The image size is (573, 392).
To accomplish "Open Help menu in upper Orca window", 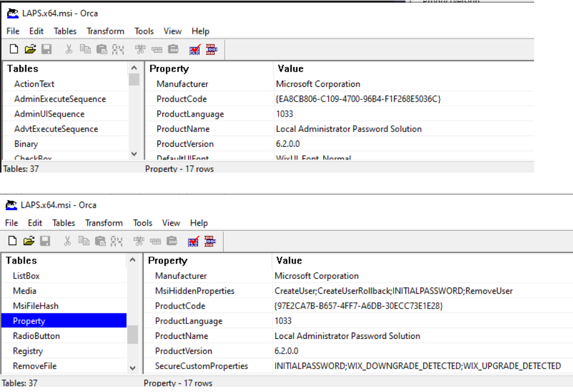I will [200, 31].
